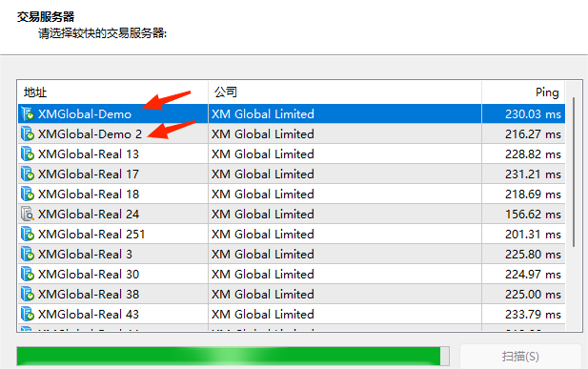Viewport: 588px width, 369px height.
Task: Select the XMGlobal-Real 43 server
Action: click(x=292, y=314)
